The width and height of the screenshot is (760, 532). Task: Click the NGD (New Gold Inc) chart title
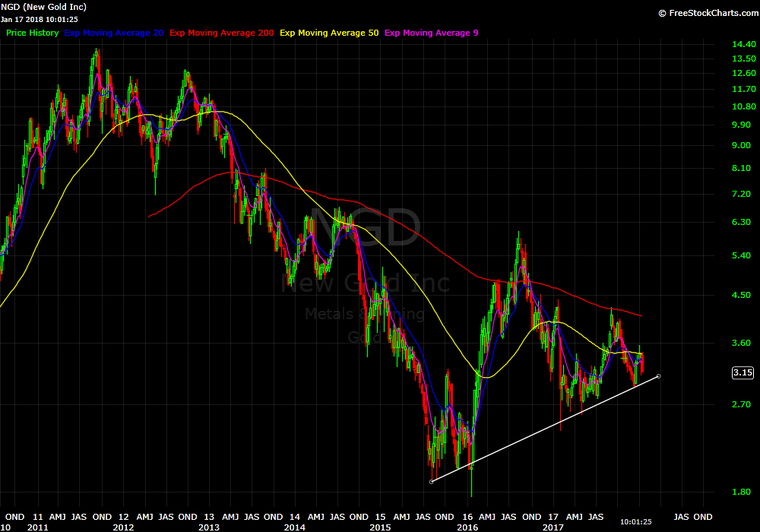point(43,7)
